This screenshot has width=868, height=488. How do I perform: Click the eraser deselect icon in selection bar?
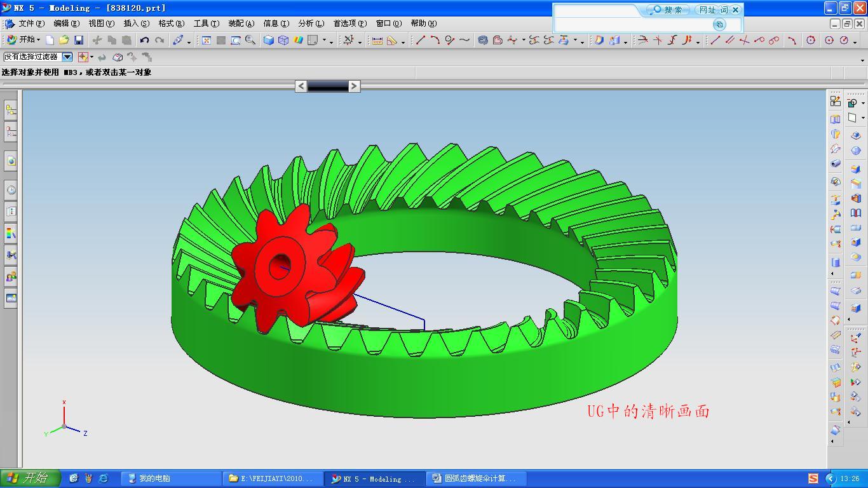pyautogui.click(x=118, y=57)
